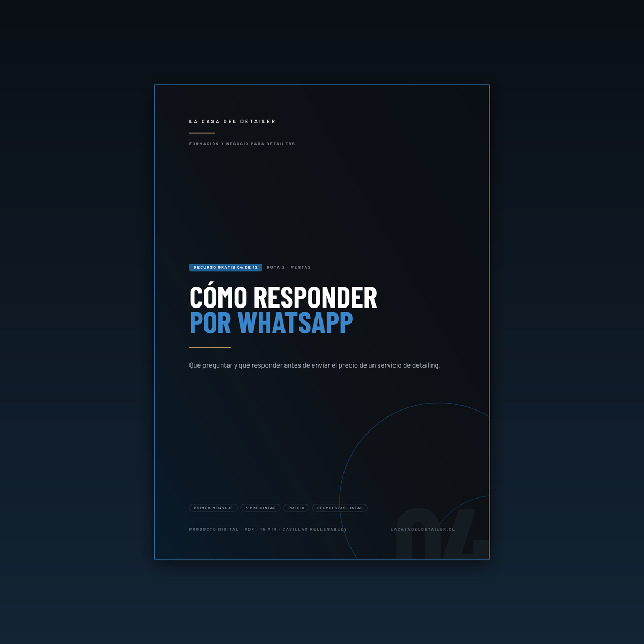Screen dimensions: 644x644
Task: Select the 'PRIMER MENSAJE' pill tag
Action: click(213, 508)
